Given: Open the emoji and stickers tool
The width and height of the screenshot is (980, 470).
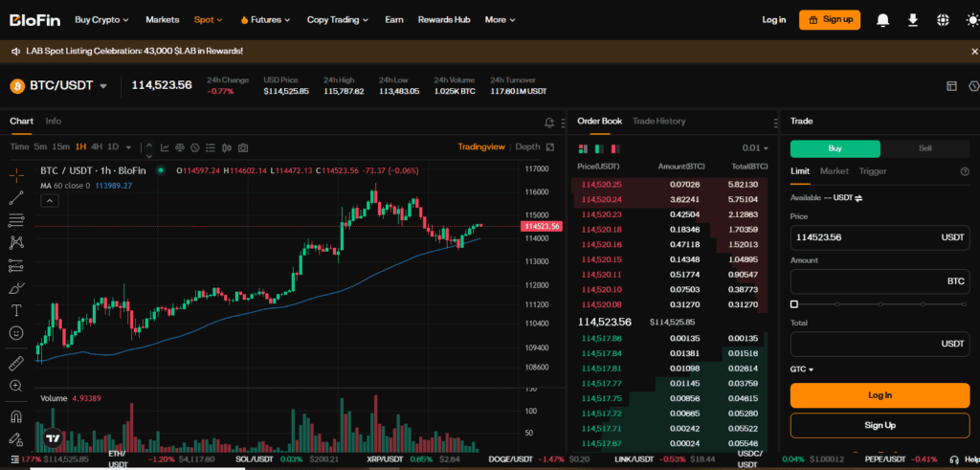Looking at the screenshot, I should (x=16, y=332).
